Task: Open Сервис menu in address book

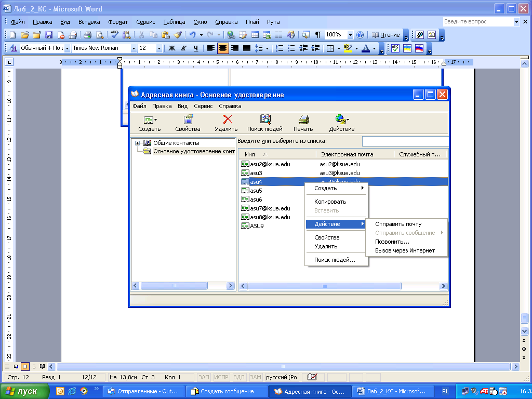Action: pos(203,106)
